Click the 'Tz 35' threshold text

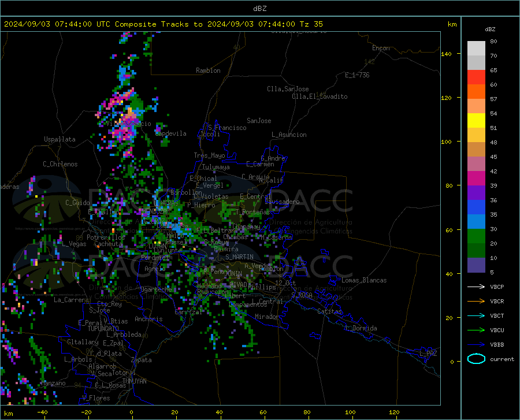(x=311, y=24)
